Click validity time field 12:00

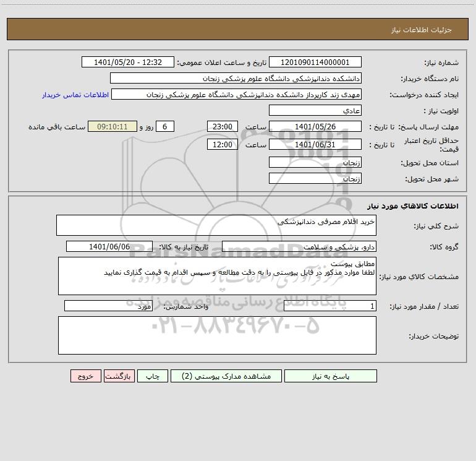(222, 144)
